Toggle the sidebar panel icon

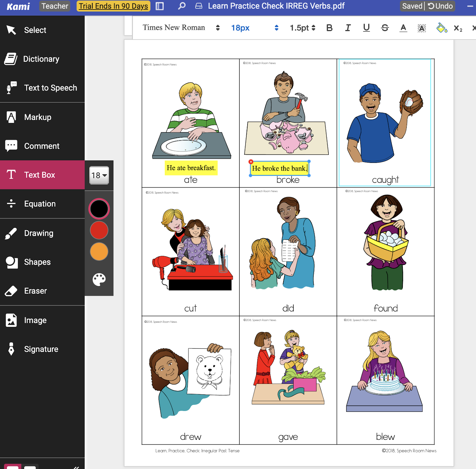[160, 6]
